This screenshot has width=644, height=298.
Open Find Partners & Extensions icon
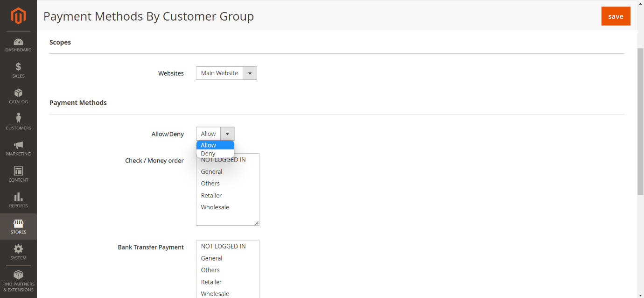(18, 275)
